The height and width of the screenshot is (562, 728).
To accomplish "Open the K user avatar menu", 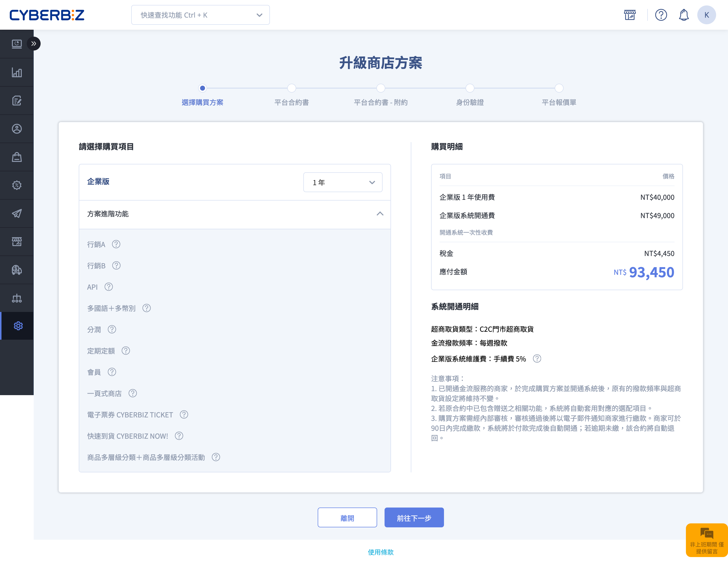I will click(x=706, y=15).
